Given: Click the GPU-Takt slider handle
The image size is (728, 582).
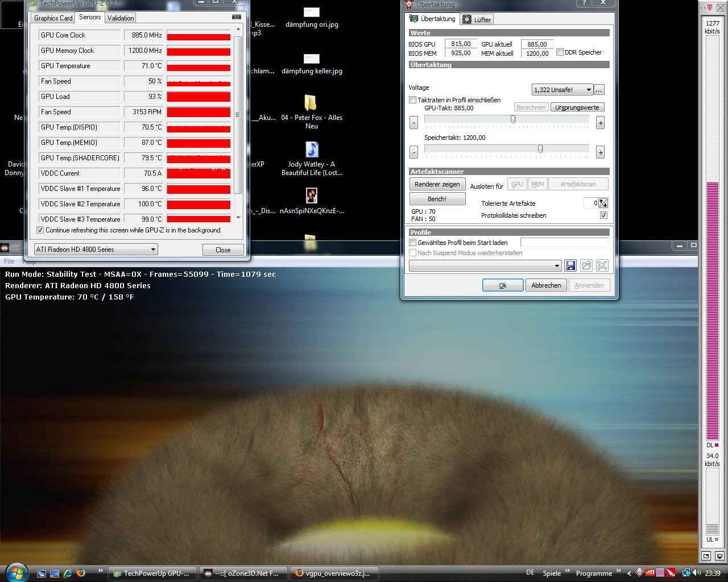Looking at the screenshot, I should point(513,119).
